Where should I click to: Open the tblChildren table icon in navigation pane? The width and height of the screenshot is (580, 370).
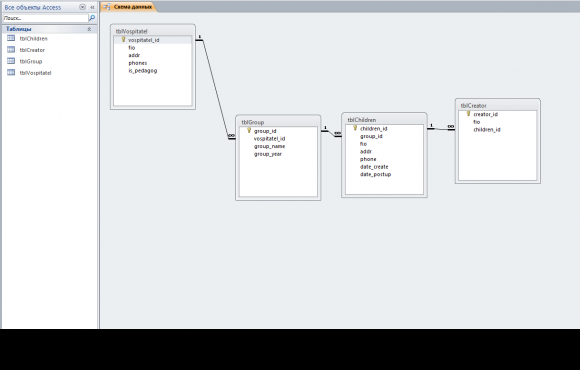click(x=11, y=38)
